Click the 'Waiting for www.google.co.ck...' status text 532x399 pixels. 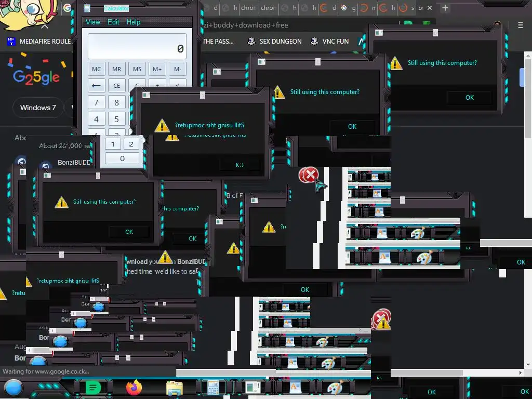[x=46, y=371]
